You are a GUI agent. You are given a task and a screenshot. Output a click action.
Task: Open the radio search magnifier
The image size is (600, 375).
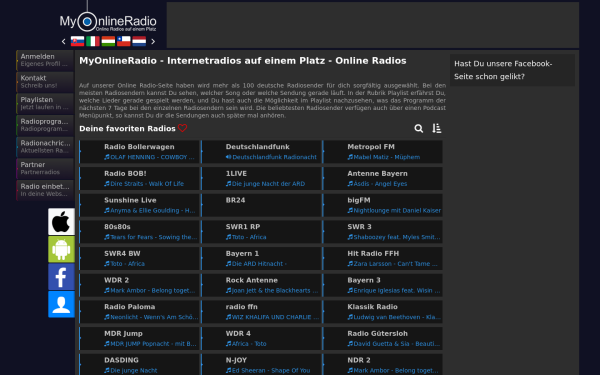[419, 129]
